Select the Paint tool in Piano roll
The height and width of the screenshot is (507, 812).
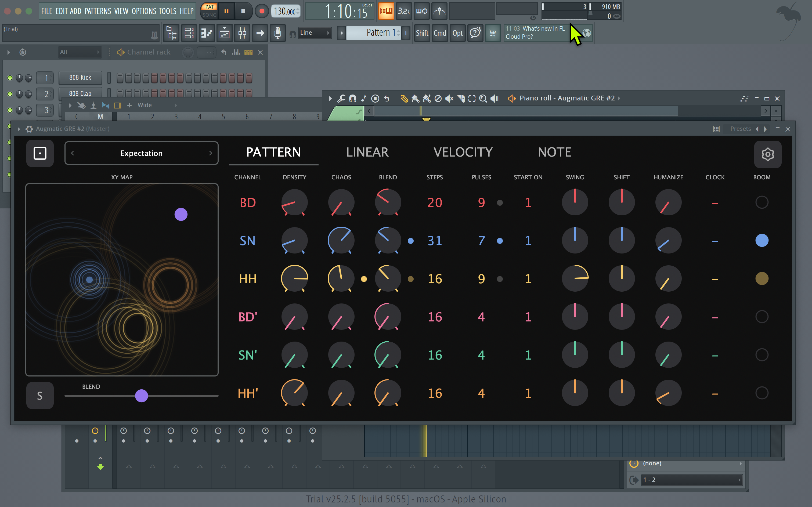[415, 98]
